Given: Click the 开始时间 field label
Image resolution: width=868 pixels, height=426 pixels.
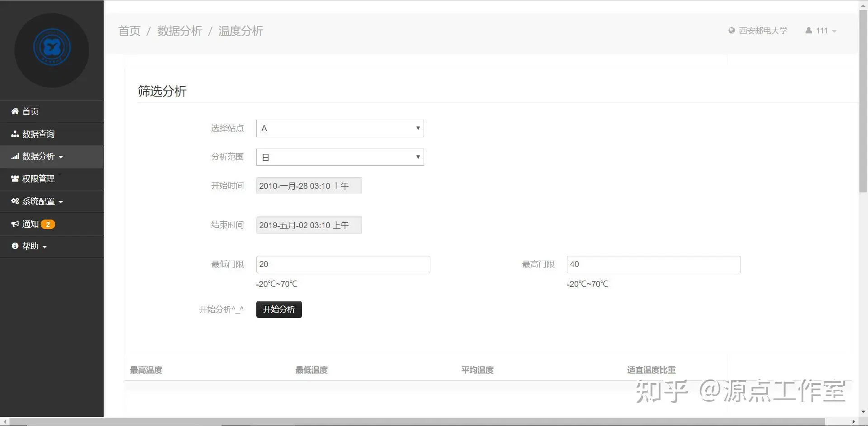Looking at the screenshot, I should pos(227,186).
